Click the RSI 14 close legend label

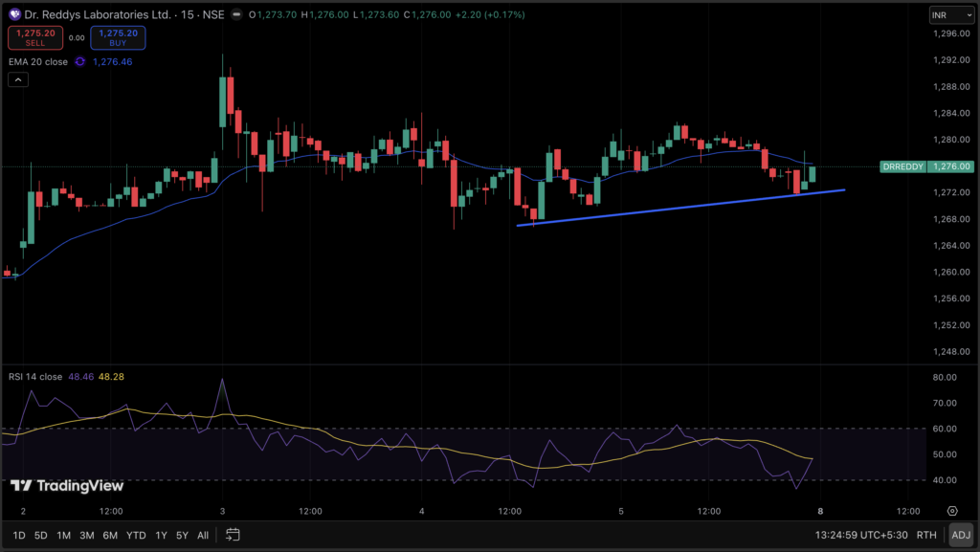pyautogui.click(x=35, y=377)
